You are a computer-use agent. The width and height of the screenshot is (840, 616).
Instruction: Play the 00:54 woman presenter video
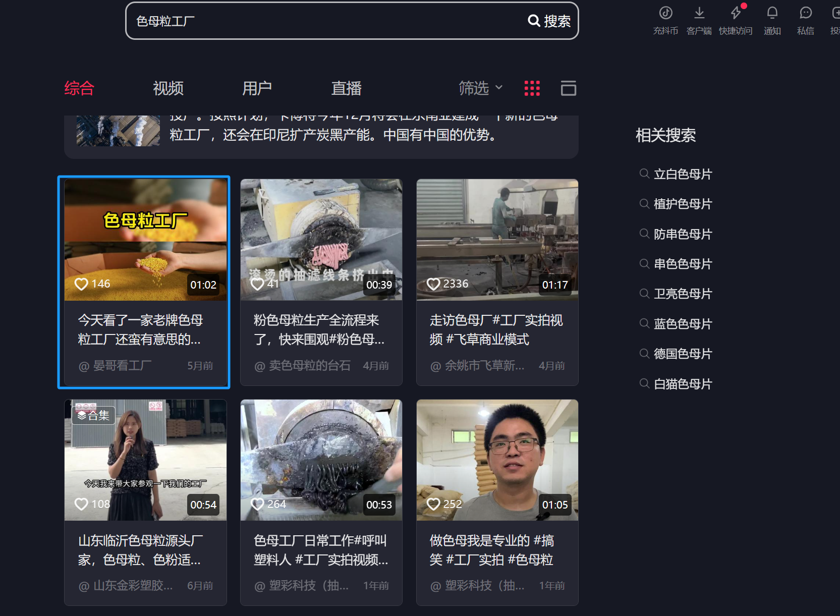145,460
